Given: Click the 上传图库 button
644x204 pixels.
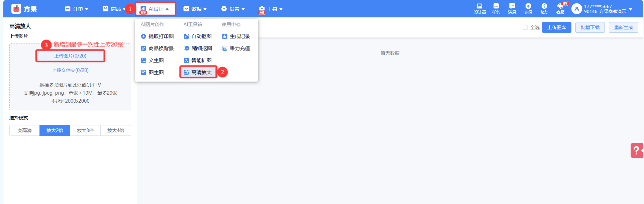Looking at the screenshot, I should (x=557, y=27).
